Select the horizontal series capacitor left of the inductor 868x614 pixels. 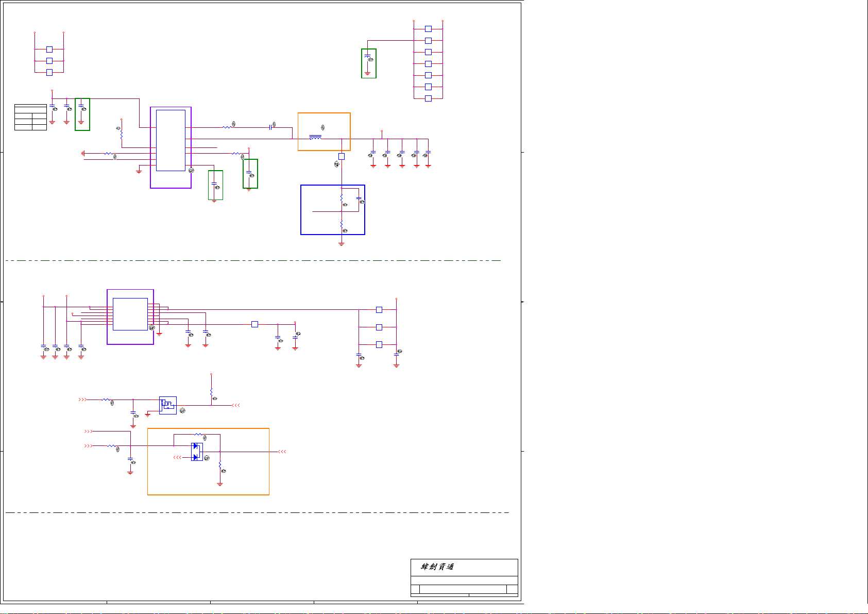270,127
